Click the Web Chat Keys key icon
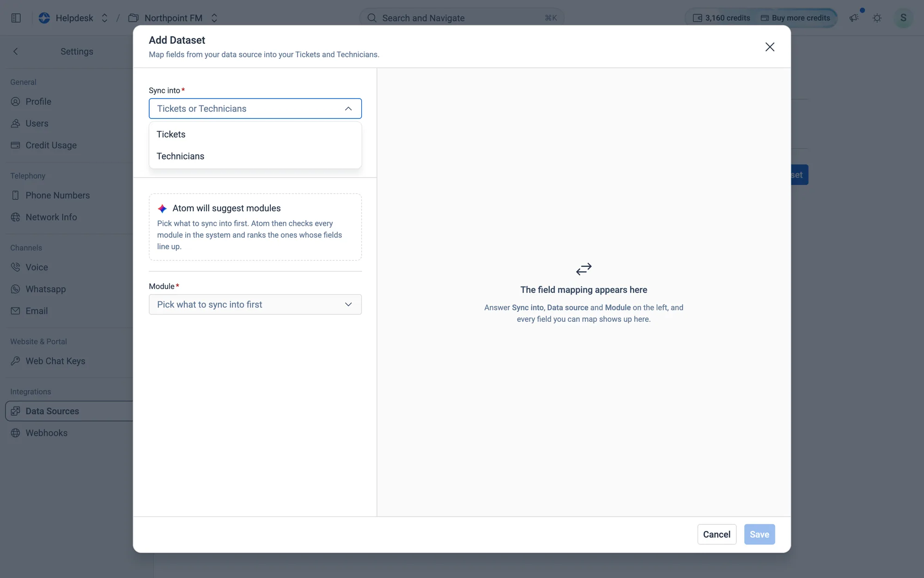Viewport: 924px width, 578px height. click(x=16, y=361)
